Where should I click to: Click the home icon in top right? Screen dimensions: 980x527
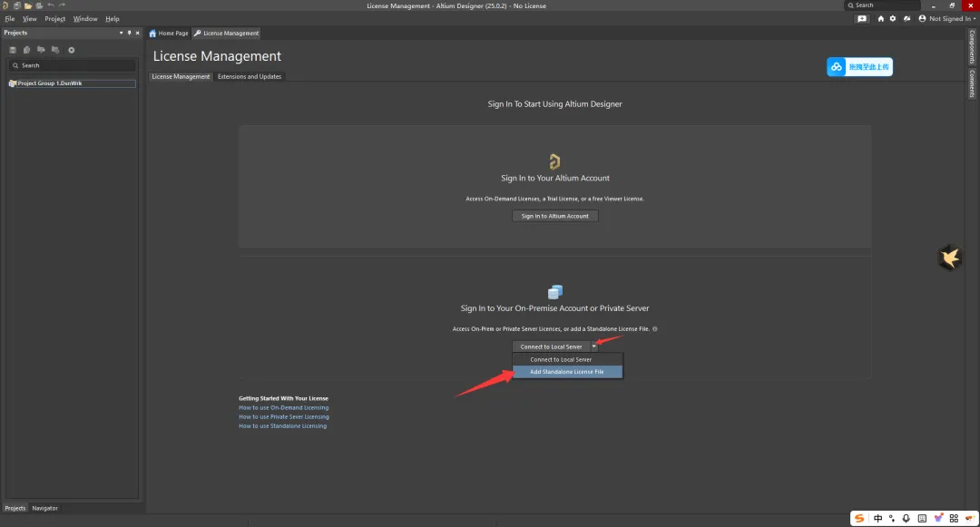tap(880, 19)
